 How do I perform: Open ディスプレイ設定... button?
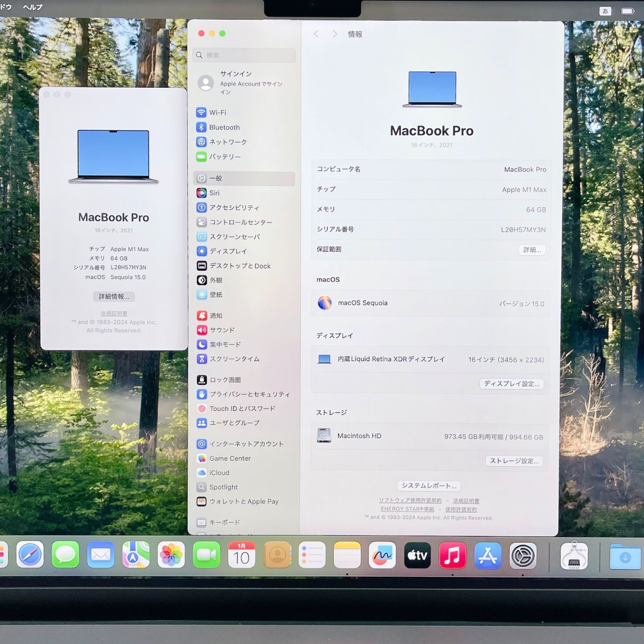point(512,384)
